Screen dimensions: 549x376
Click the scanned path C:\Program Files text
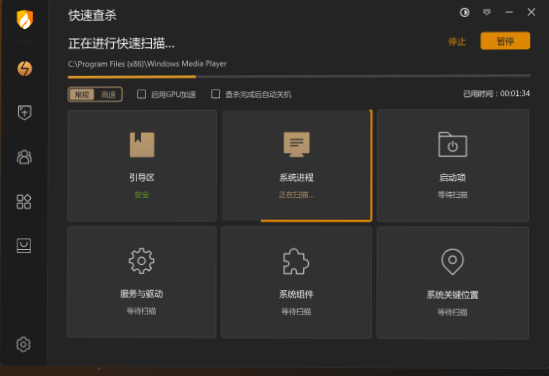[x=147, y=64]
